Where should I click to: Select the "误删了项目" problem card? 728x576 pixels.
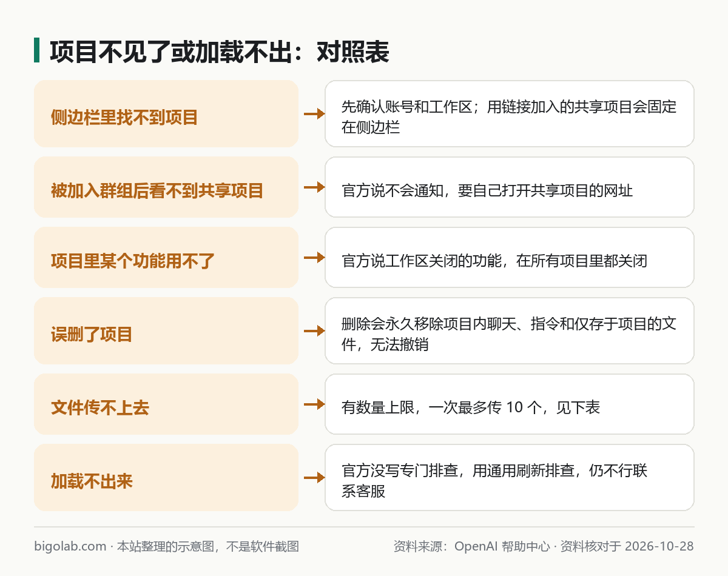coord(166,331)
